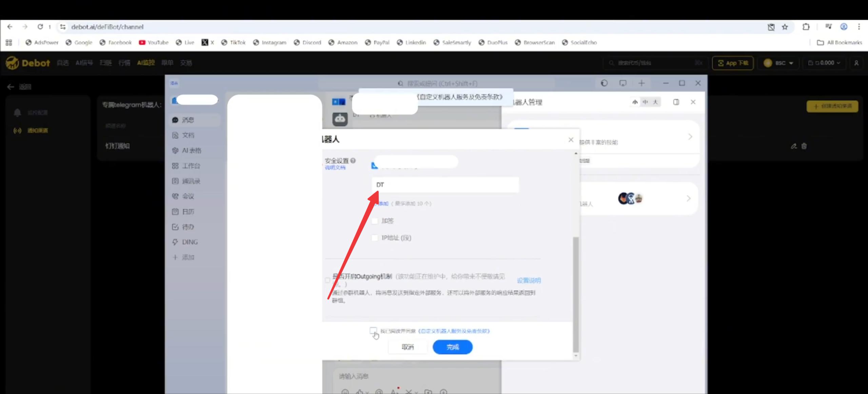This screenshot has height=394, width=868.
Task: Enable the IP地址(段) checkbox
Action: 375,238
